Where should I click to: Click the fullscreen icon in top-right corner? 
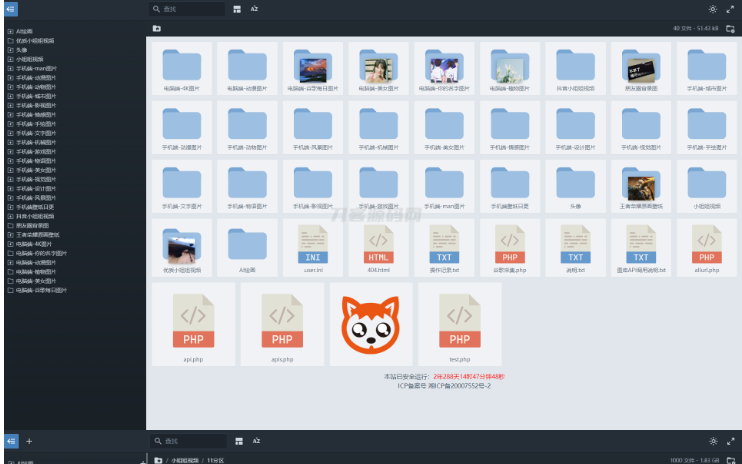click(731, 8)
